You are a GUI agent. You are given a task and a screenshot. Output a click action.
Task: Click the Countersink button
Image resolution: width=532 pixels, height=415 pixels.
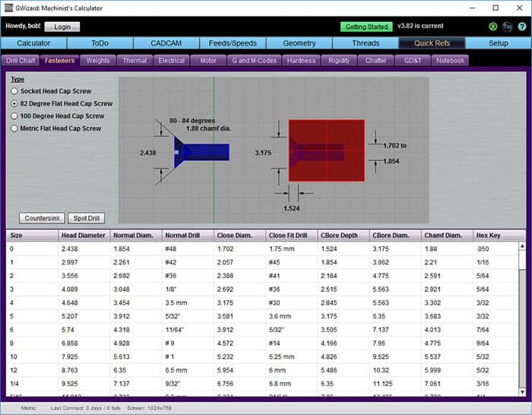point(42,218)
